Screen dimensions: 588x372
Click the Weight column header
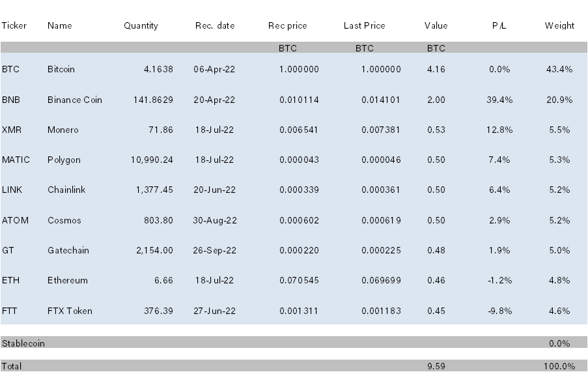559,25
